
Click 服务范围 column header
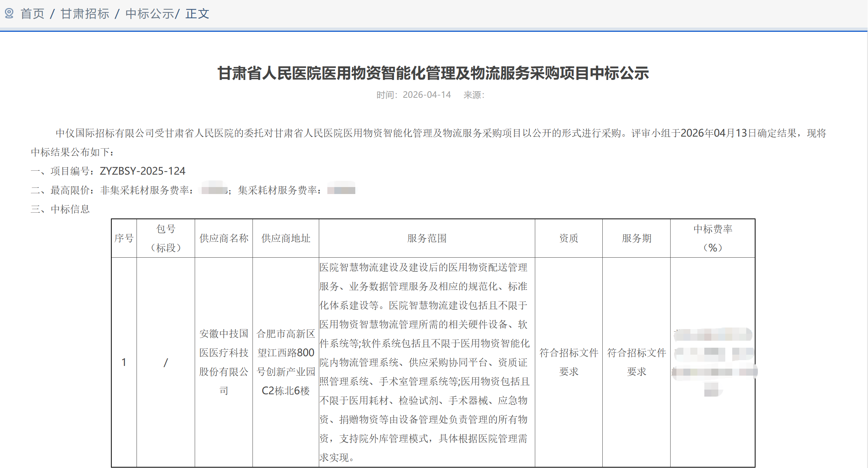coord(427,238)
